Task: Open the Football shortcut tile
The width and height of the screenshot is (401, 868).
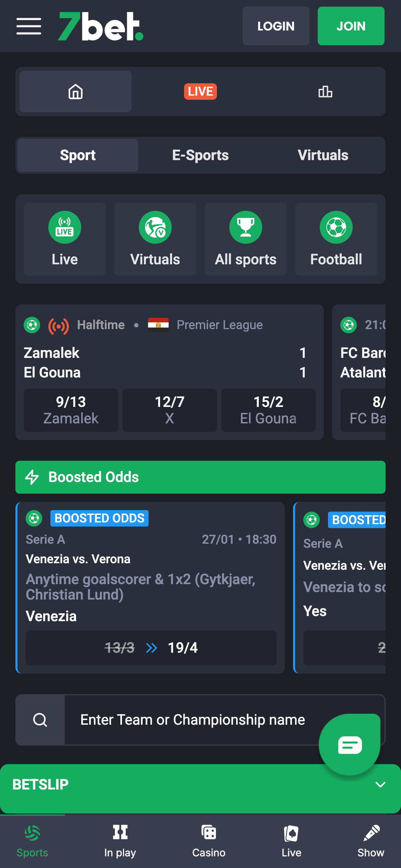Action: tap(336, 239)
